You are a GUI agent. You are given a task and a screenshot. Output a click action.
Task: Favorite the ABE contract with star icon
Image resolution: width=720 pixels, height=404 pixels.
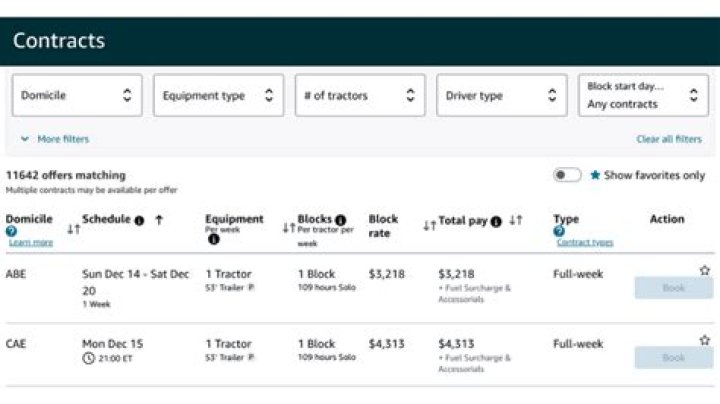[704, 270]
